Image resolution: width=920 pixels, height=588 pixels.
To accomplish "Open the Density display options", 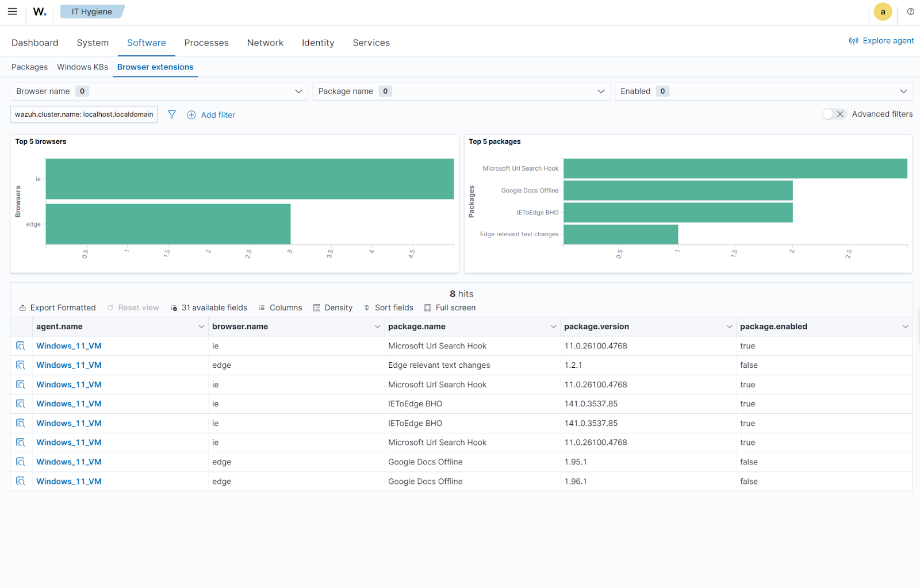I will tap(332, 308).
